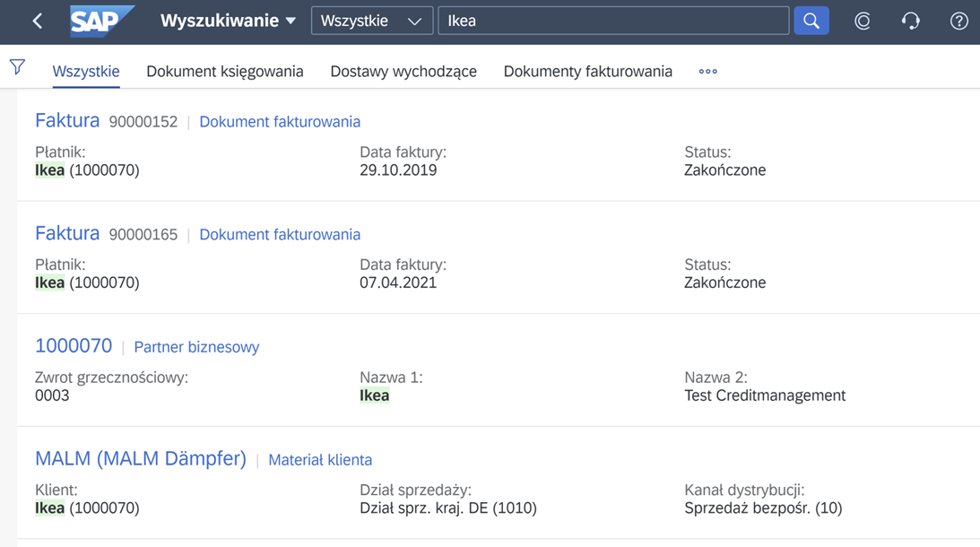Expand the Wszystkie scope dropdown
980x547 pixels.
pos(372,21)
